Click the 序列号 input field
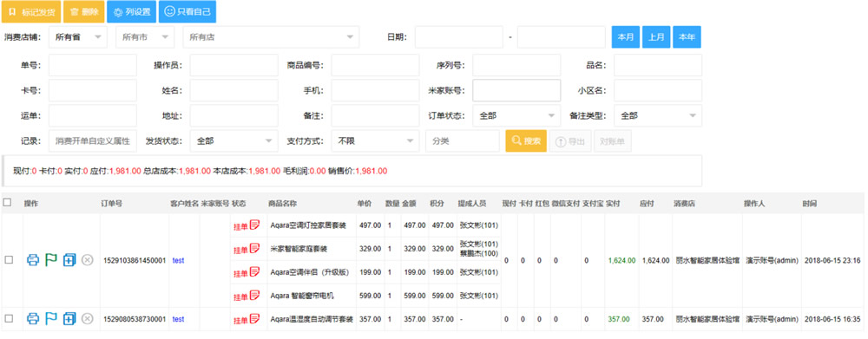The image size is (868, 339). (x=516, y=65)
